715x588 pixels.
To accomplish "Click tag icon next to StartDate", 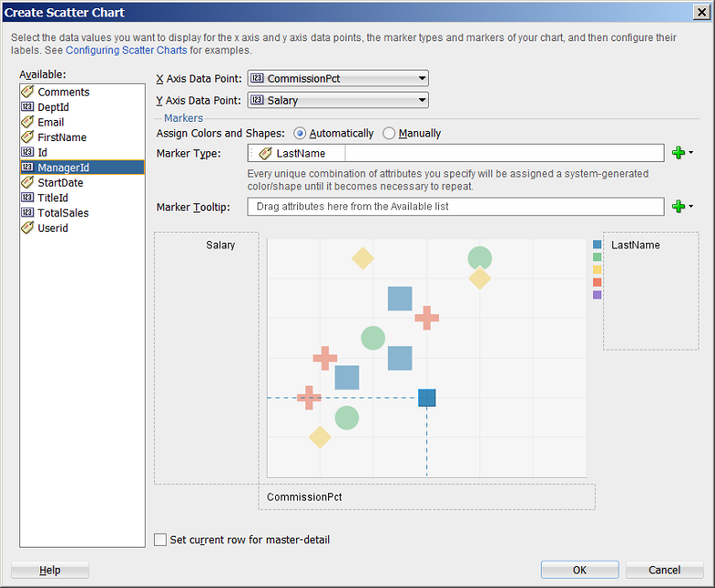I will point(27,182).
